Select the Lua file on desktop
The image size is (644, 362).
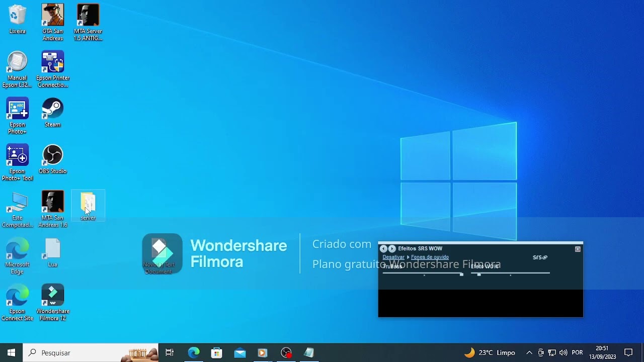click(52, 253)
